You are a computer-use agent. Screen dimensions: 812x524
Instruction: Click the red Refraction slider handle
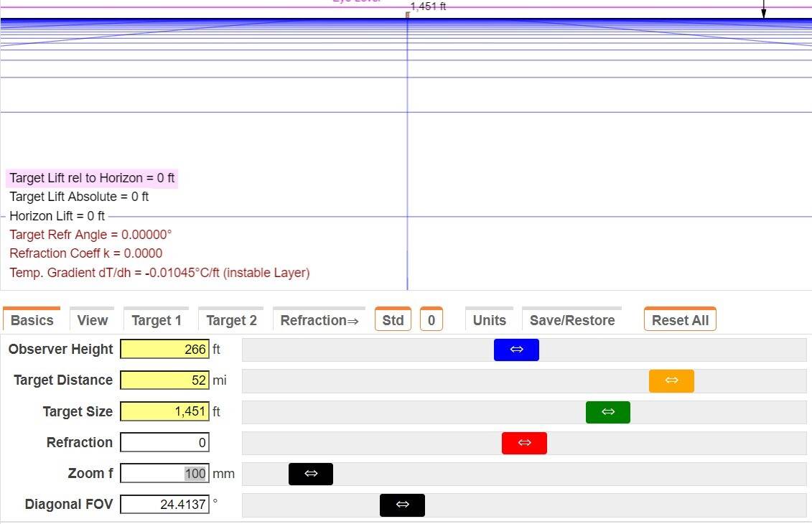[524, 443]
